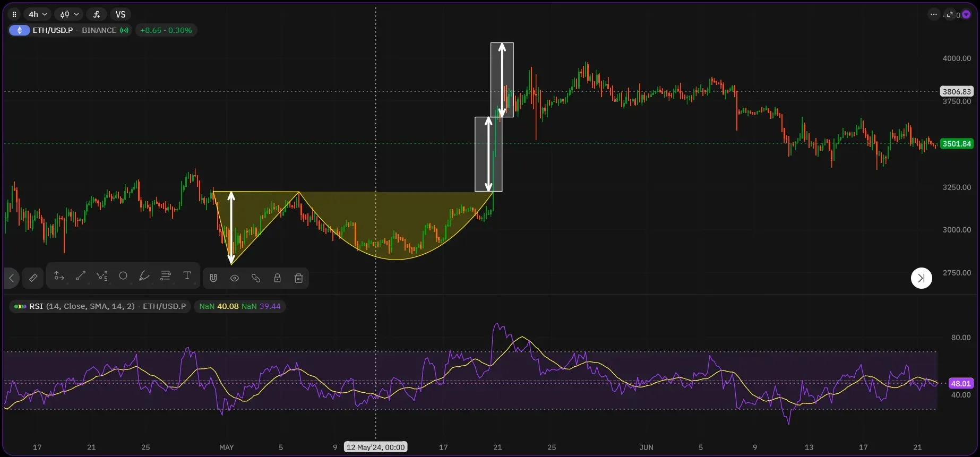Click the JUN label on time axis
Screen dimensions: 980x457
pos(647,447)
